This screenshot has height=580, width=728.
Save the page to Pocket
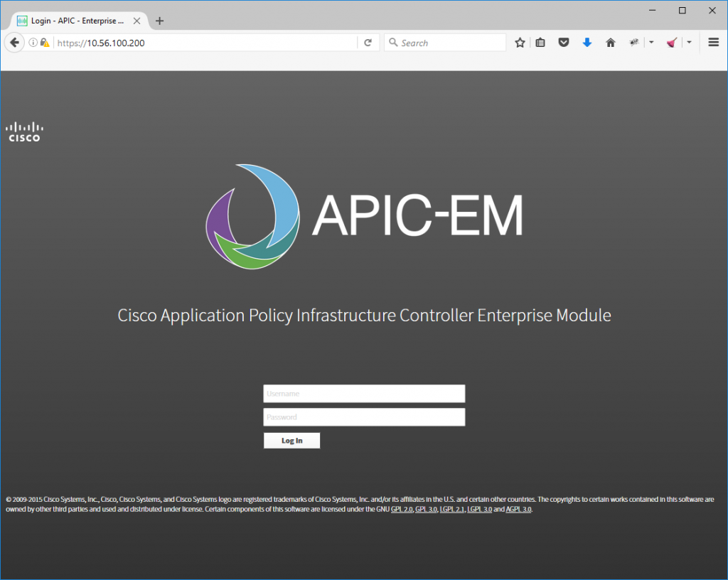[x=564, y=42]
